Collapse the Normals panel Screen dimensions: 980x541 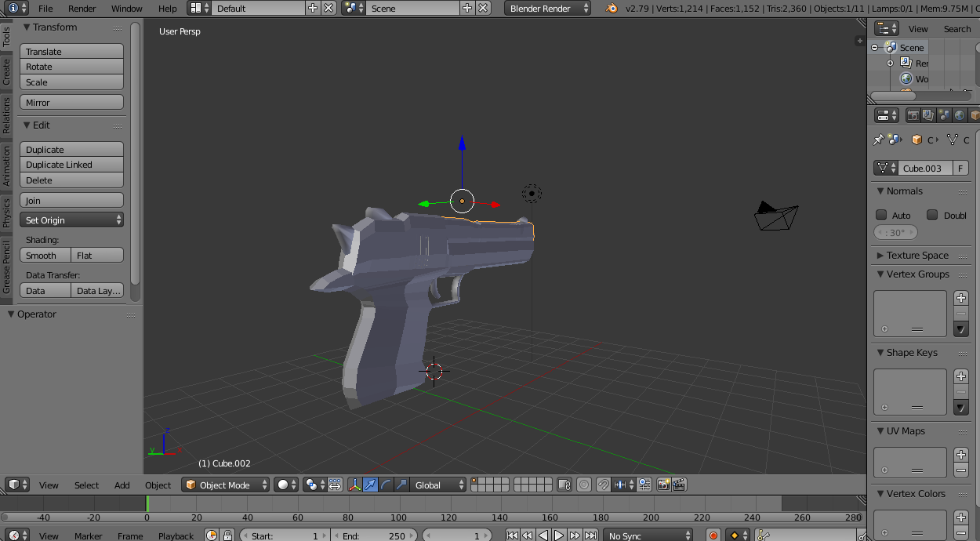(x=880, y=191)
